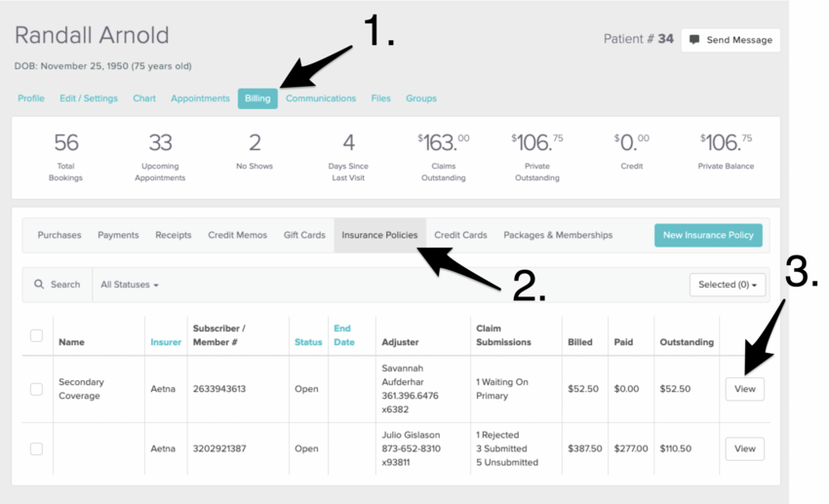Switch to the Profile tab

click(x=31, y=98)
